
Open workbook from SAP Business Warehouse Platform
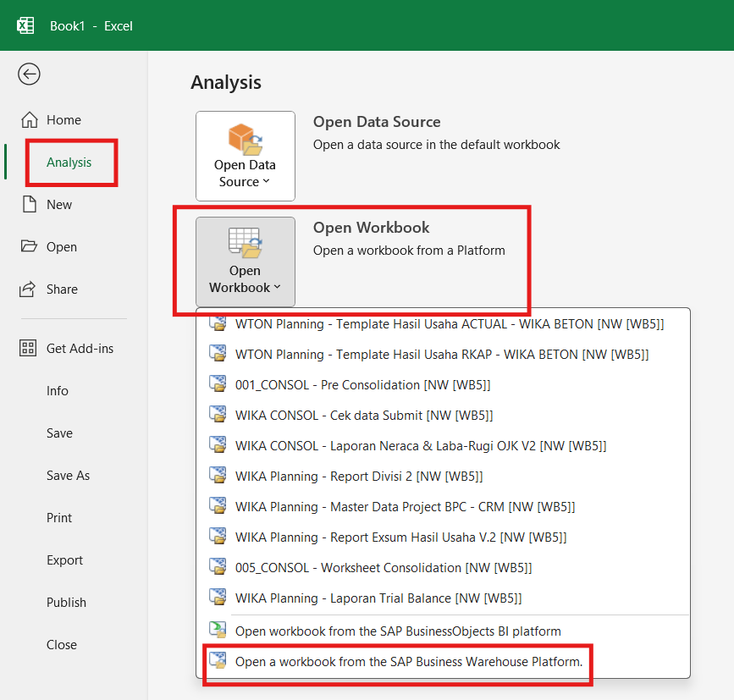pyautogui.click(x=408, y=662)
